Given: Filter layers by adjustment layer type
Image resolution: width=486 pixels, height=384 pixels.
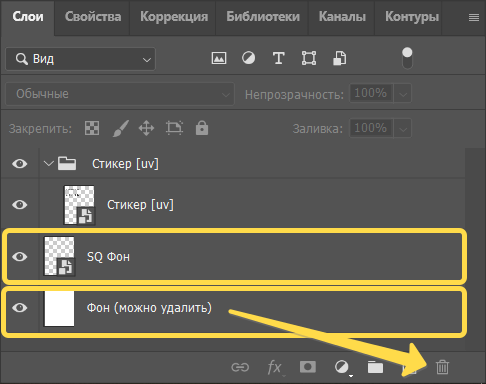Looking at the screenshot, I should 248,58.
